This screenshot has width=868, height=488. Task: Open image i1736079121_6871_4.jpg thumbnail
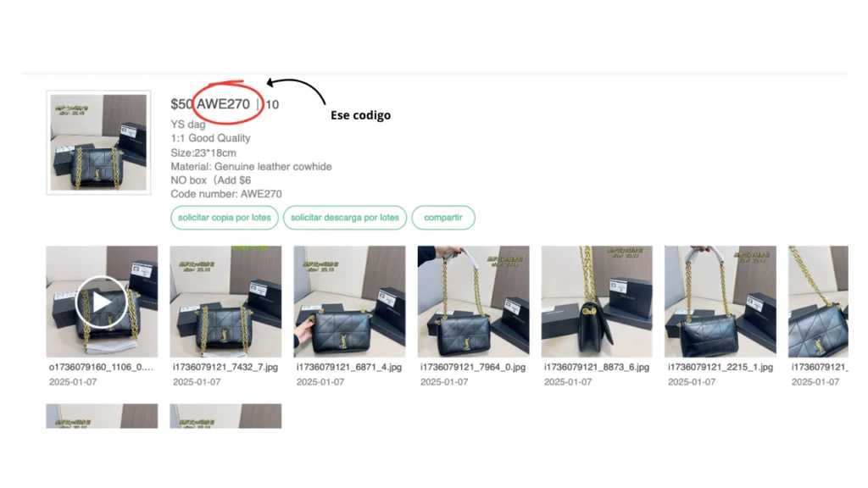point(349,302)
